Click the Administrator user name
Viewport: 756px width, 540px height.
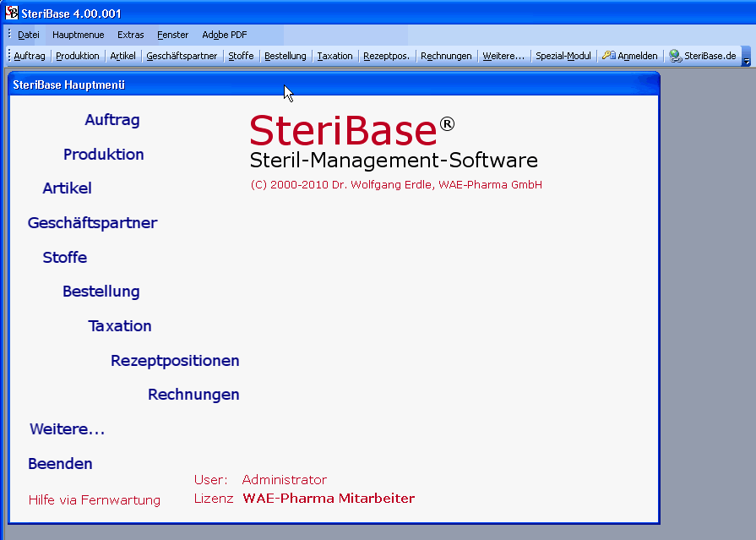tap(285, 480)
